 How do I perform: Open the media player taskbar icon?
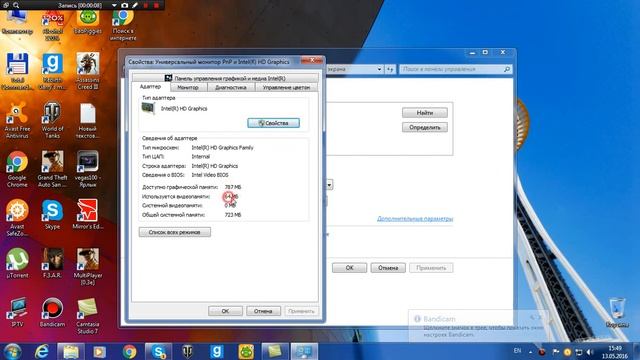pyautogui.click(x=100, y=351)
